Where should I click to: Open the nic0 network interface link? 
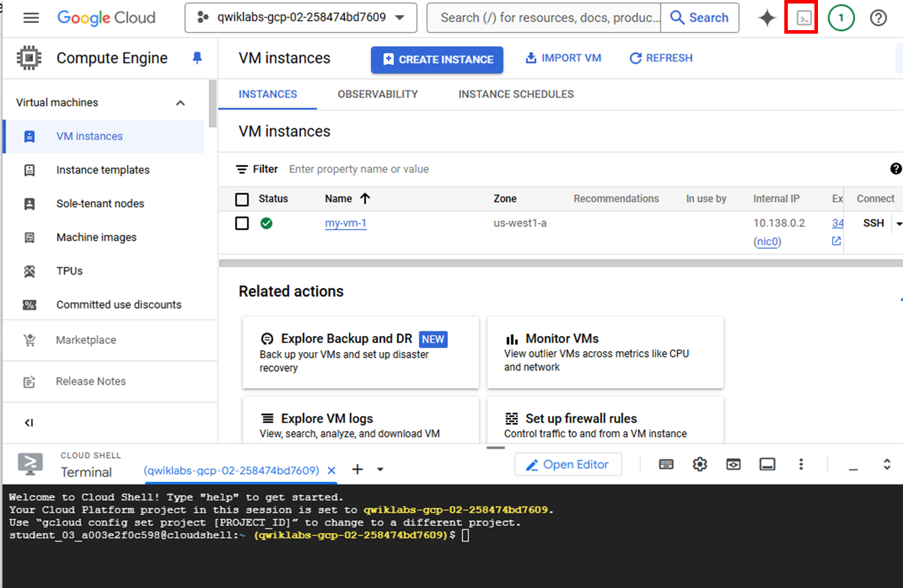tap(767, 241)
